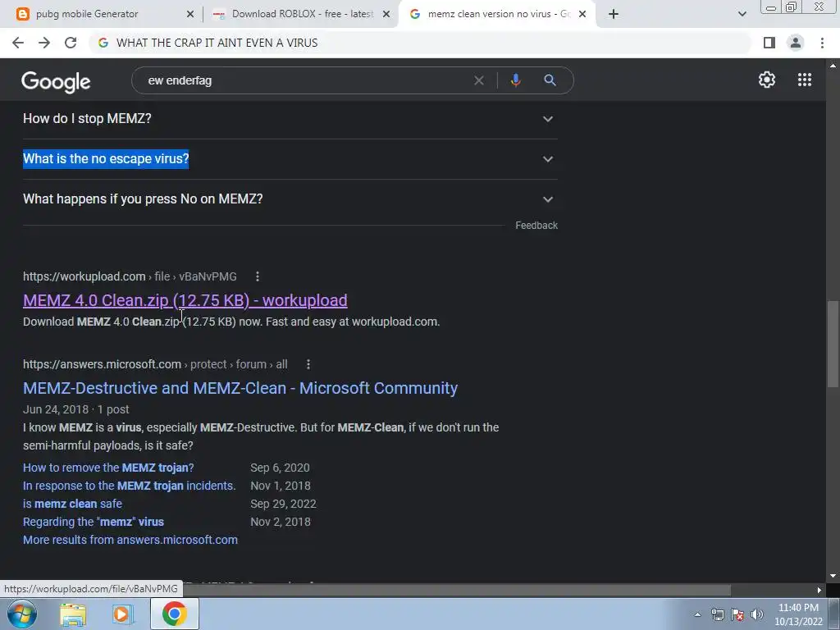Image resolution: width=840 pixels, height=630 pixels.
Task: Switch to the Download ROBLOX tab
Action: click(303, 15)
